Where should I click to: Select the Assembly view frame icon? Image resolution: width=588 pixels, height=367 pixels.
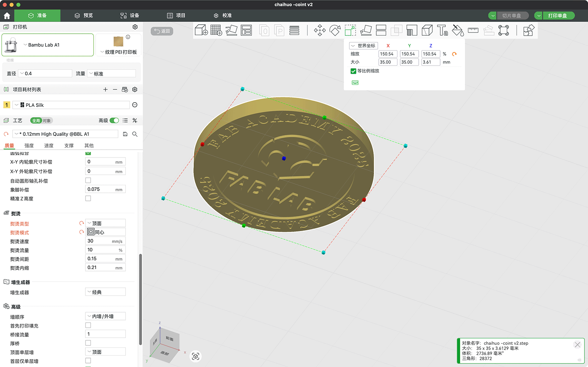click(504, 30)
